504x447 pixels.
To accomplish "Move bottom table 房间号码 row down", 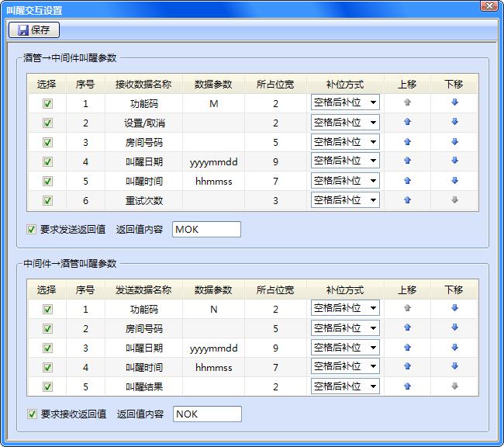I will coord(454,327).
